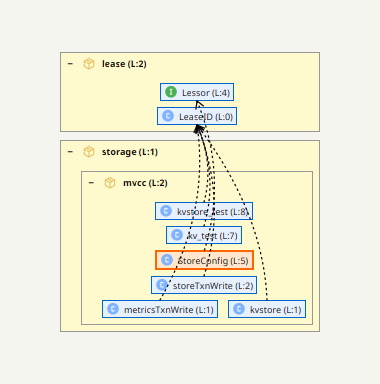The height and width of the screenshot is (384, 380).
Task: Click the class icon on kvstore_test
Action: click(166, 211)
